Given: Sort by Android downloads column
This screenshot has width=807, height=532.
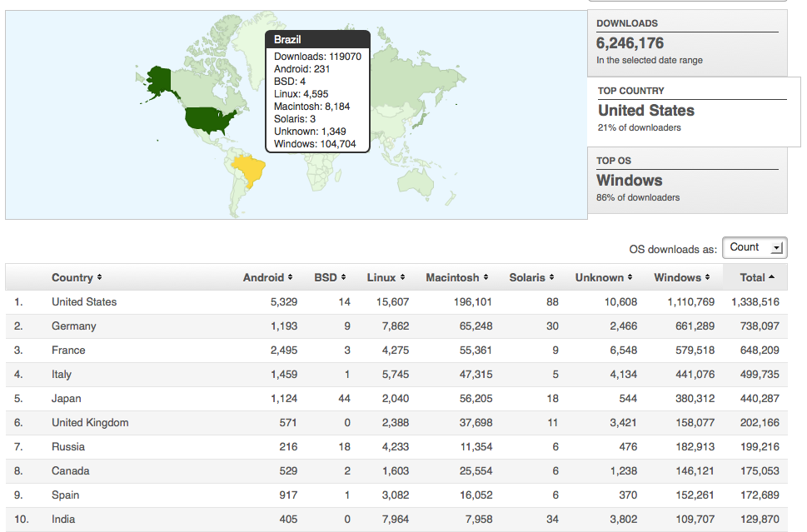Looking at the screenshot, I should tap(267, 277).
